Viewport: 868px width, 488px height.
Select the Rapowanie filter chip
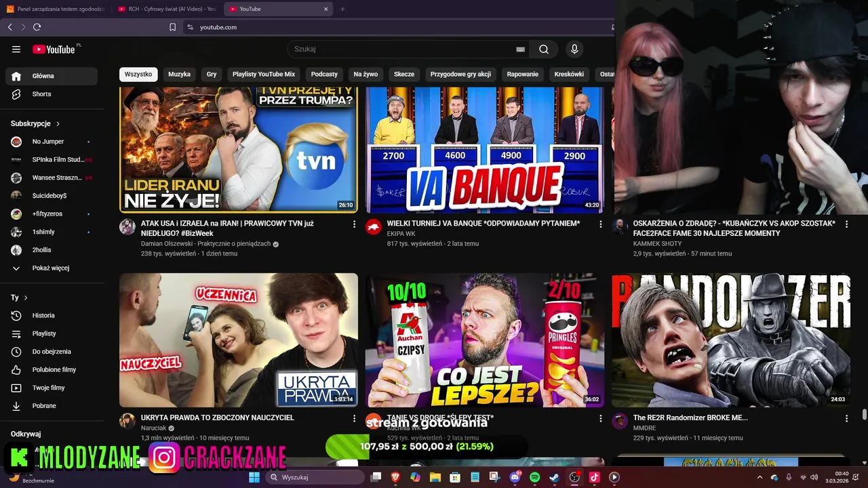point(523,75)
